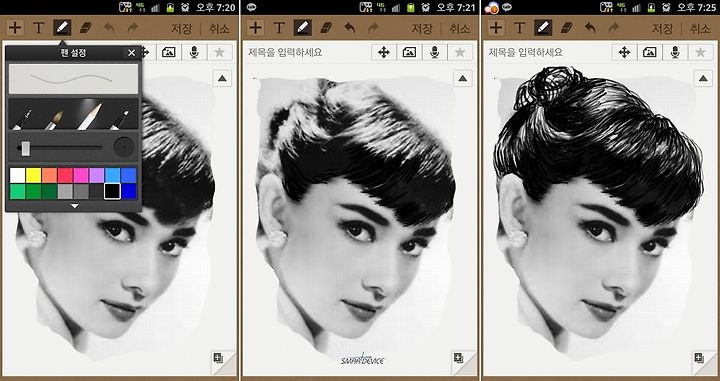Tap 취소 cancel on middle screen
This screenshot has width=720, height=381.
point(460,28)
